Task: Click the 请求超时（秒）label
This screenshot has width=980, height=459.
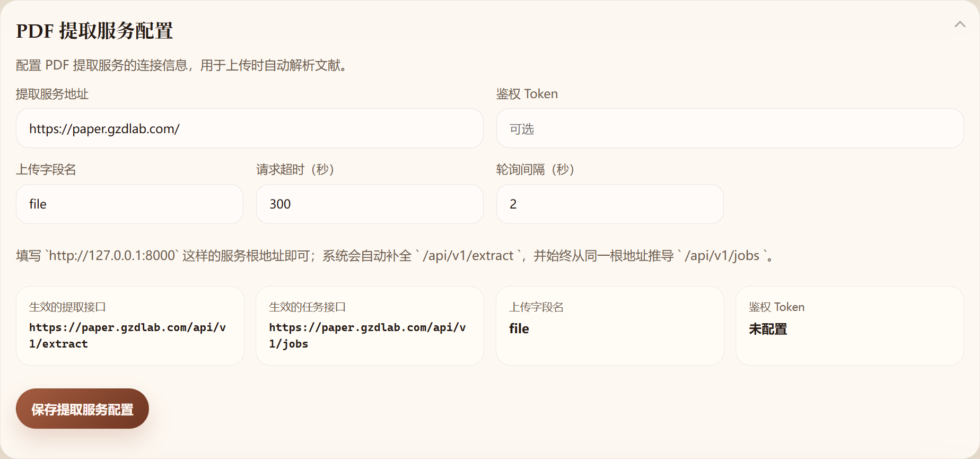Action: point(295,169)
